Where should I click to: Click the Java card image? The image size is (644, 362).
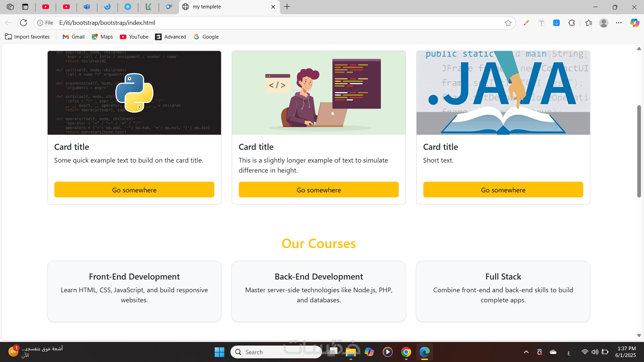tap(503, 93)
